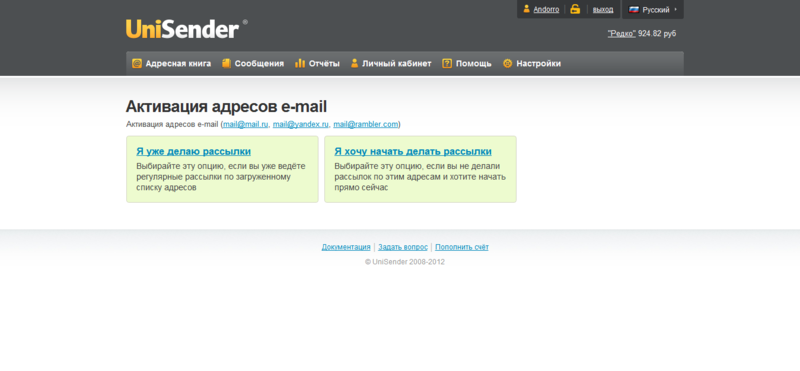800x371 pixels.
Task: Open the Настройки menu
Action: [538, 63]
